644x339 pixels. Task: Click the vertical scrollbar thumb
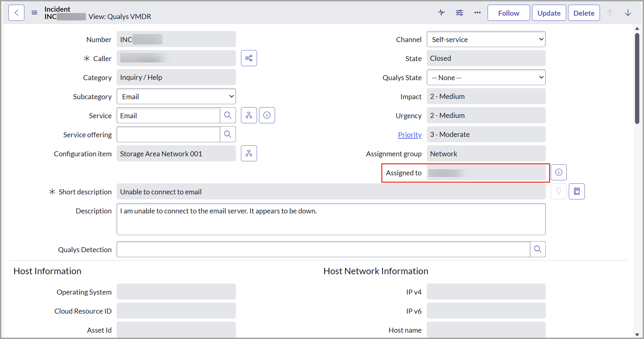click(x=637, y=78)
